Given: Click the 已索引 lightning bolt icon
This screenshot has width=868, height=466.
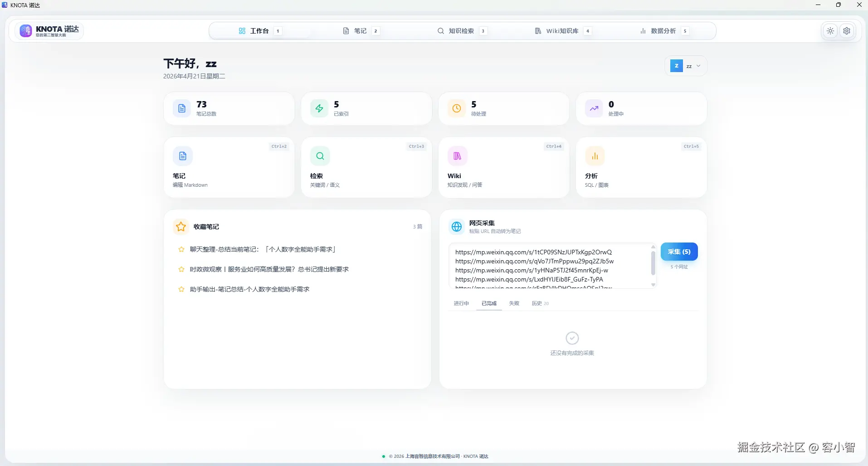Looking at the screenshot, I should pyautogui.click(x=319, y=108).
